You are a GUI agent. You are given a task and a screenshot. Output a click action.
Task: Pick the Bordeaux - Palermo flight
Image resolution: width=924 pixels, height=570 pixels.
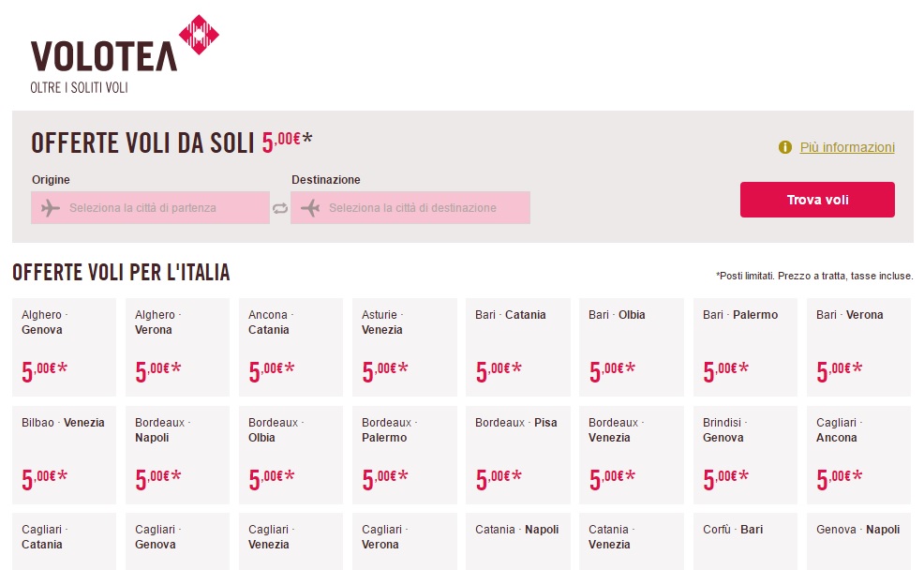[404, 455]
